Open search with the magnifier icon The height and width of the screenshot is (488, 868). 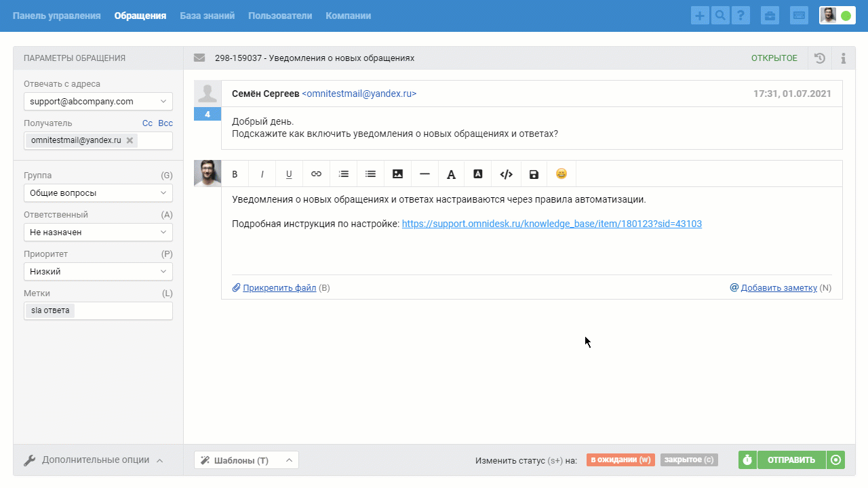[720, 16]
